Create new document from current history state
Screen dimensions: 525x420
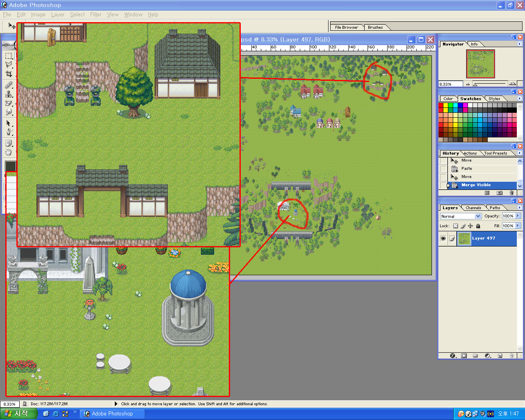[487, 193]
